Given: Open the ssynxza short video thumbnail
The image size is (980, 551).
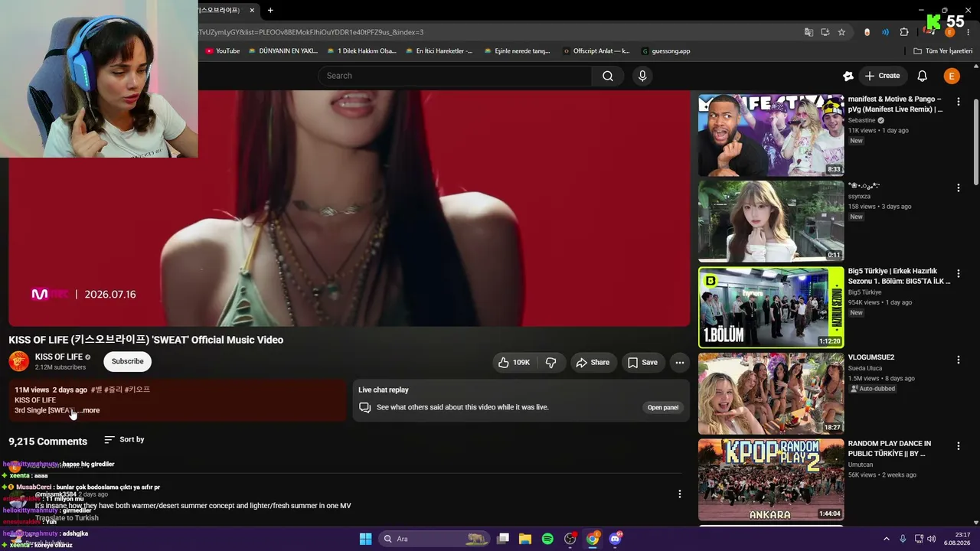Looking at the screenshot, I should pos(771,221).
